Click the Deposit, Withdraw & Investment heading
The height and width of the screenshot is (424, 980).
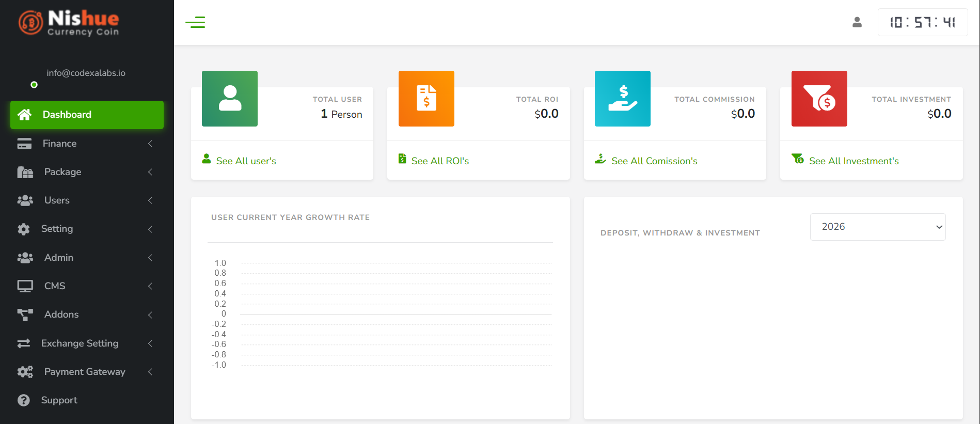point(680,233)
